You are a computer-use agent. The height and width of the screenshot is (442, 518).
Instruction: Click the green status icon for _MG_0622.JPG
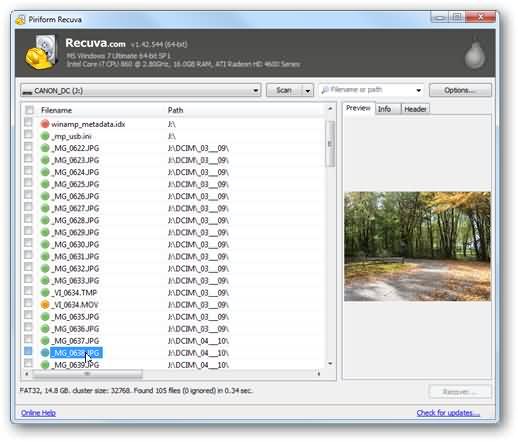[45, 148]
